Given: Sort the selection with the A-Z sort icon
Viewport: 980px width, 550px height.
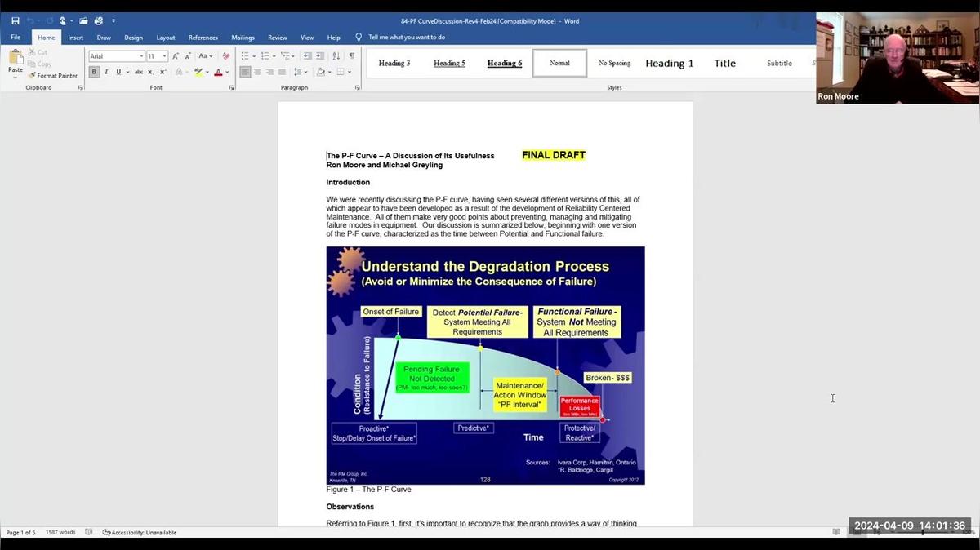Looking at the screenshot, I should click(x=336, y=56).
